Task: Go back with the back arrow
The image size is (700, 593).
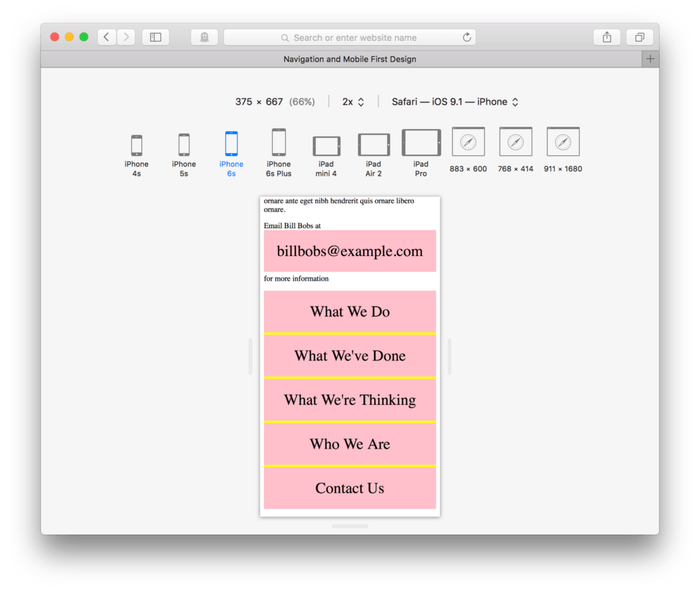Action: 106,37
